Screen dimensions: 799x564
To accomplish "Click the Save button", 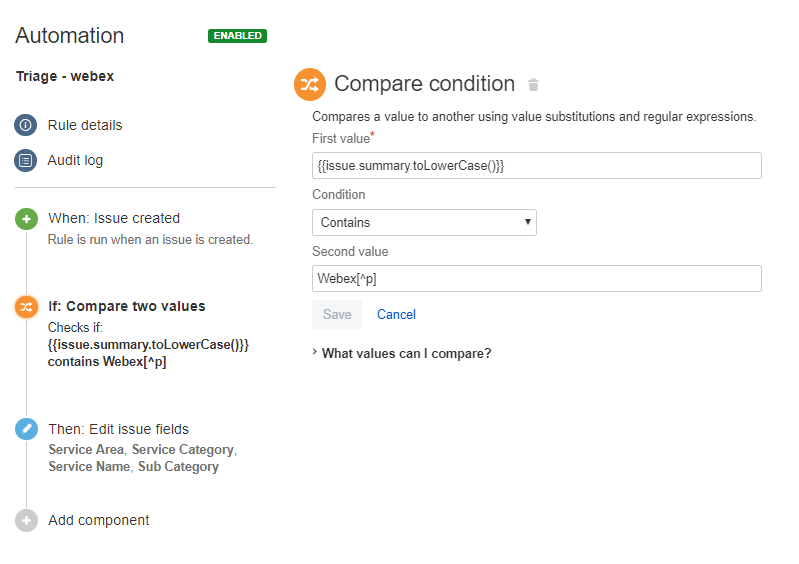I will pyautogui.click(x=337, y=314).
